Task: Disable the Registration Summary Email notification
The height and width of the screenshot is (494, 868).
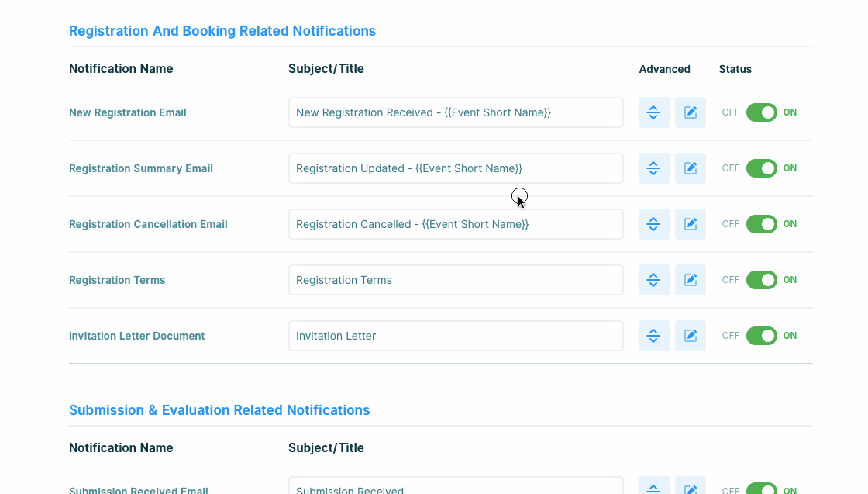Action: 761,168
